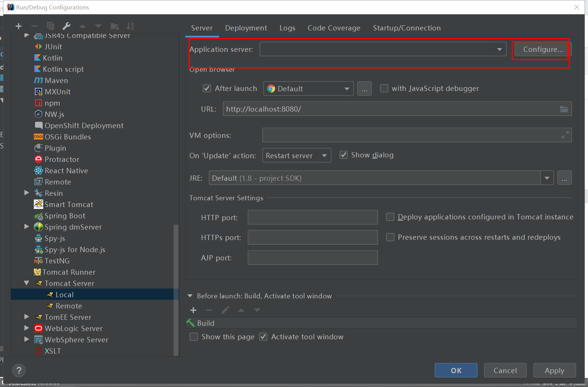Enable with JavaScript debugger checkbox

coord(384,88)
